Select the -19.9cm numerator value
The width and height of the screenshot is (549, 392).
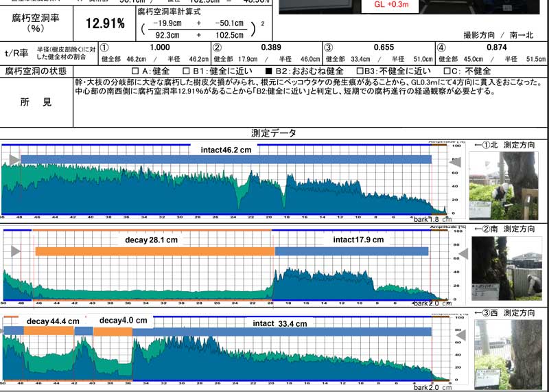167,23
